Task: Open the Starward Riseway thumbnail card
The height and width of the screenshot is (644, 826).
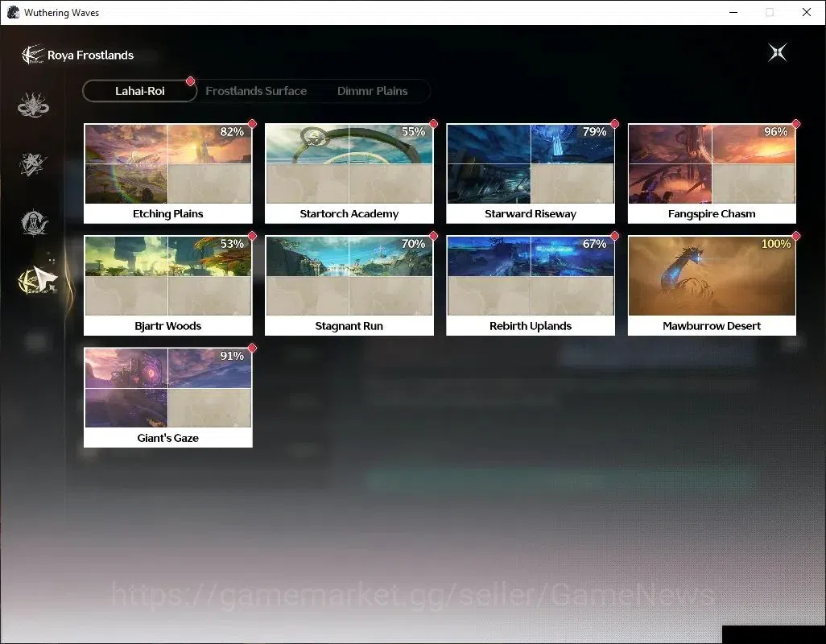Action: point(531,173)
